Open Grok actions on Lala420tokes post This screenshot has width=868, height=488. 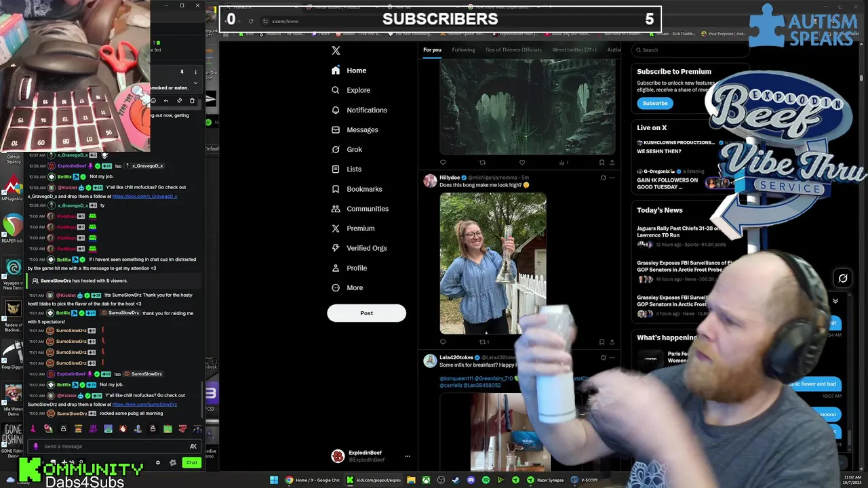click(603, 357)
